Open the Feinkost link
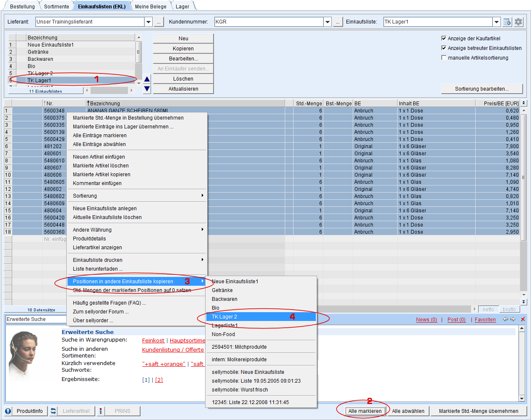The width and height of the screenshot is (531, 420). (153, 341)
